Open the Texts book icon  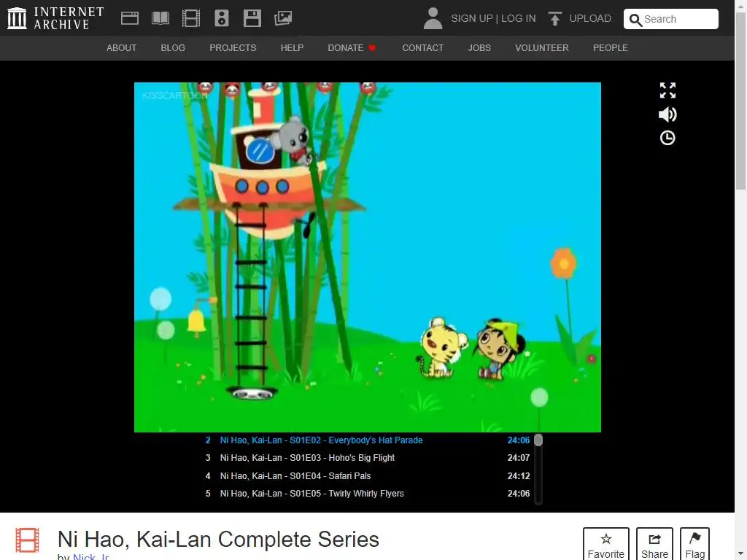point(160,18)
